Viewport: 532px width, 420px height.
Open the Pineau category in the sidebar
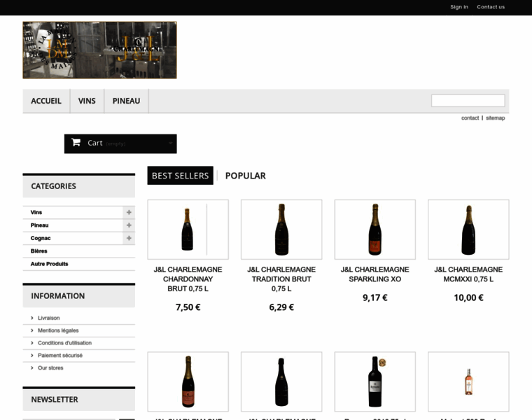39,225
